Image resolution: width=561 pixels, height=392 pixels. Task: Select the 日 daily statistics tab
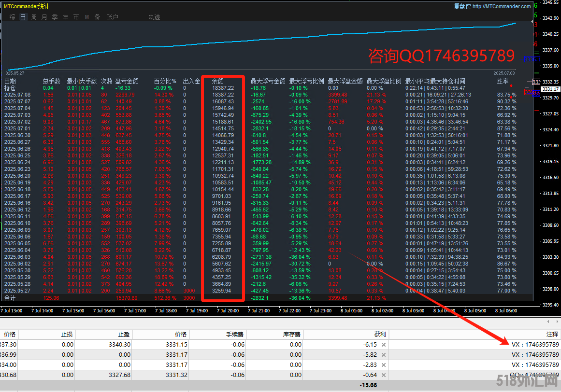[x=23, y=17]
